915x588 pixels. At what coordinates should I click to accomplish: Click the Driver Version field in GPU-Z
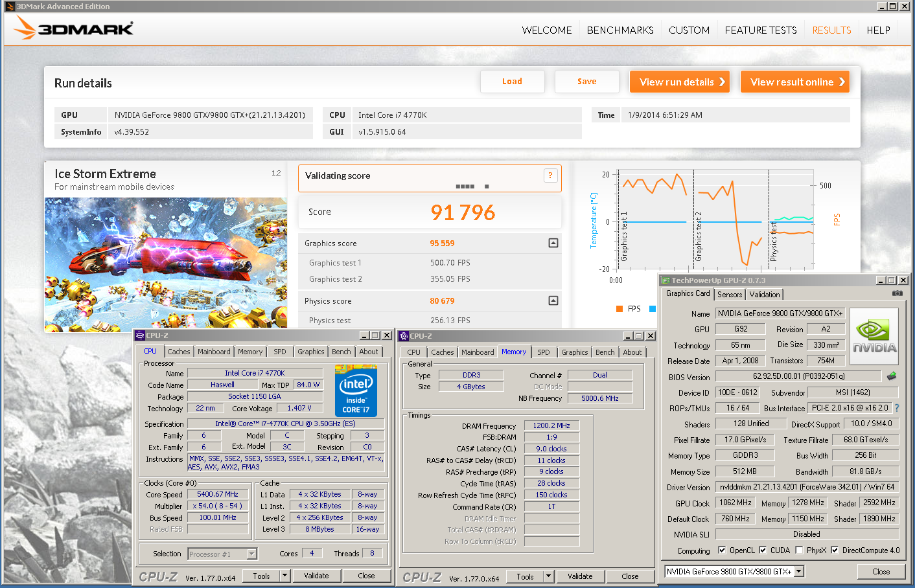(x=807, y=487)
